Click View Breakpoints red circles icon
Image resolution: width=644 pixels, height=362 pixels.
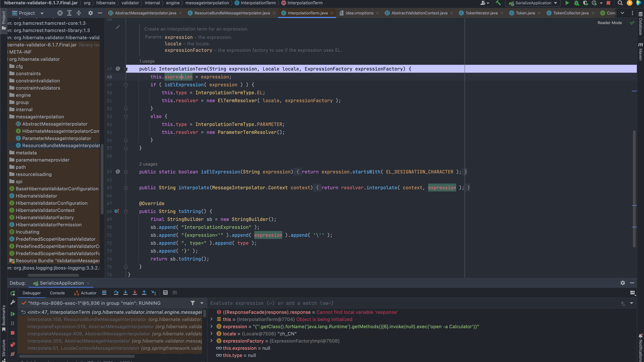(x=13, y=345)
